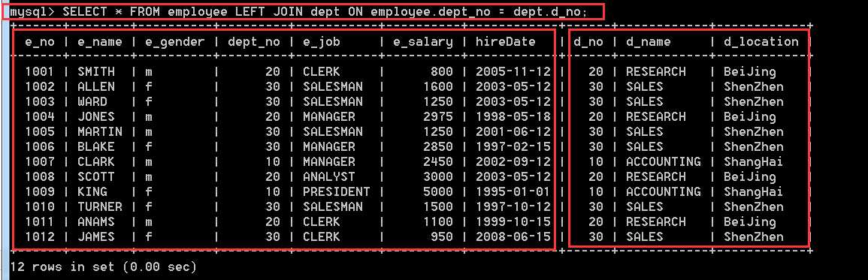Click hire date 1997-02-15
This screenshot has height=280, width=868.
pos(513,146)
